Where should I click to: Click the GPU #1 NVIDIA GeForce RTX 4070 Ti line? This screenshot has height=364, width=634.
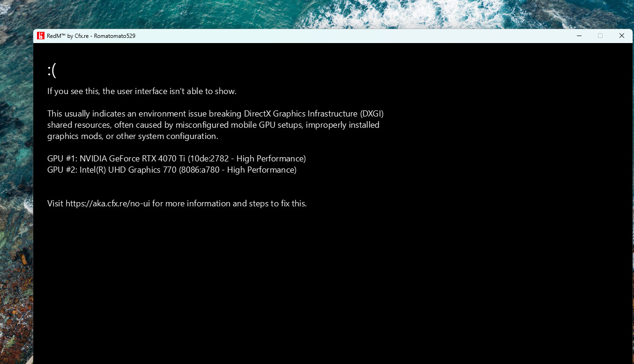pos(177,159)
